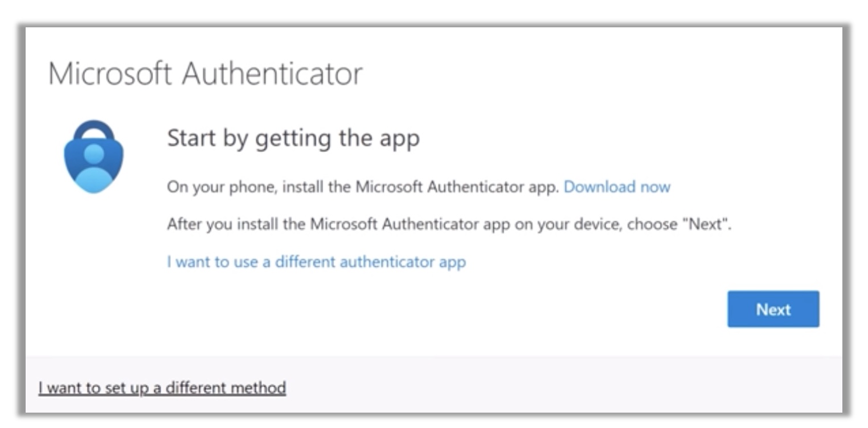Viewport: 868px width, 428px height.
Task: Pick a different setup method in footer
Action: pos(162,388)
